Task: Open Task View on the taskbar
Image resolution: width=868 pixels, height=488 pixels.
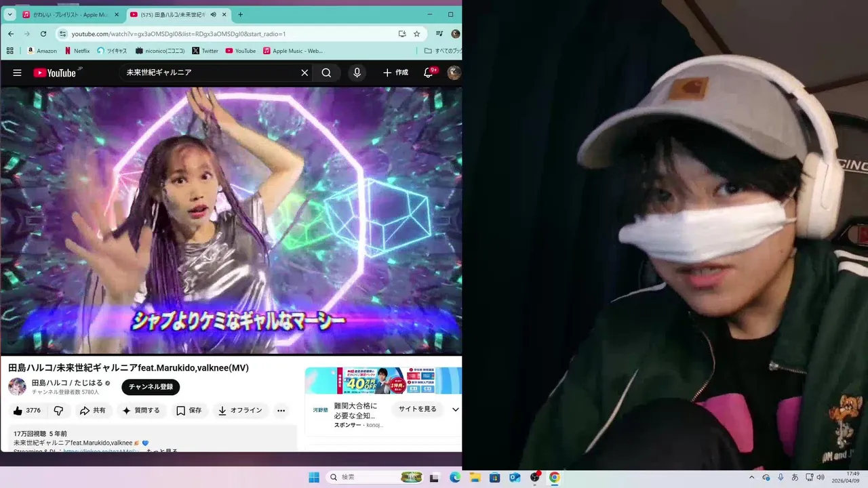Action: pyautogui.click(x=435, y=477)
